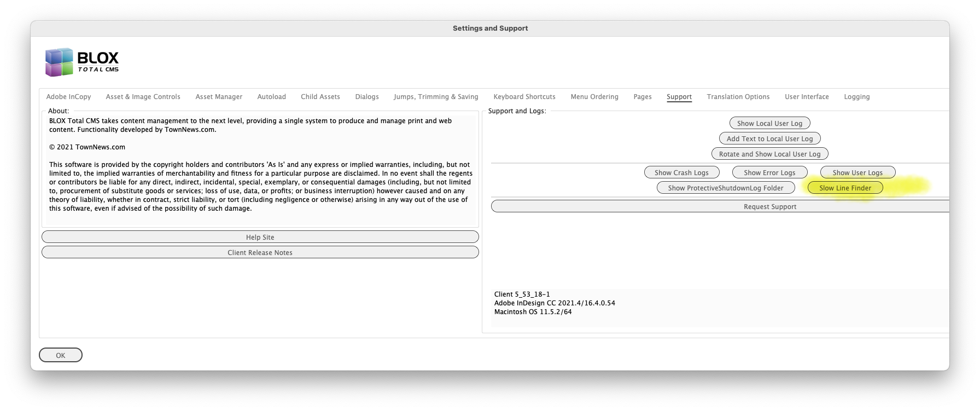Screen dimensions: 980x411
Task: Open the Adobe InCopy tab
Action: click(x=68, y=97)
